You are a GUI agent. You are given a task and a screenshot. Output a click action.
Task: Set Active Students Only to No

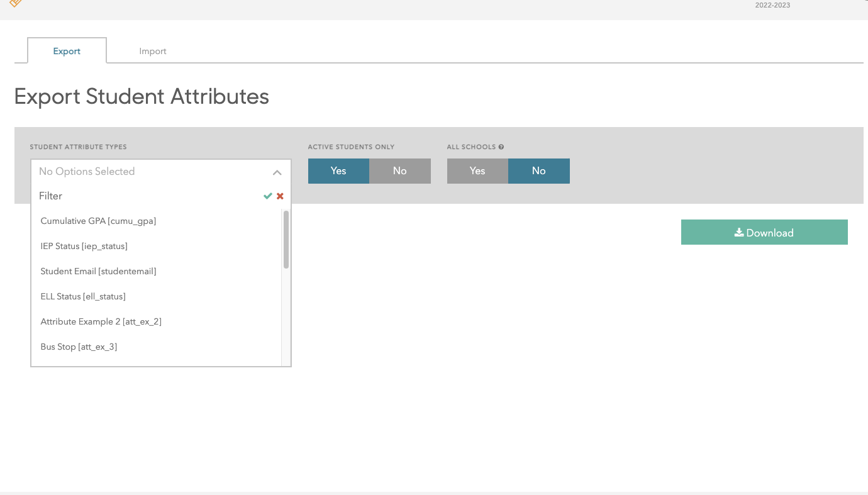tap(399, 171)
